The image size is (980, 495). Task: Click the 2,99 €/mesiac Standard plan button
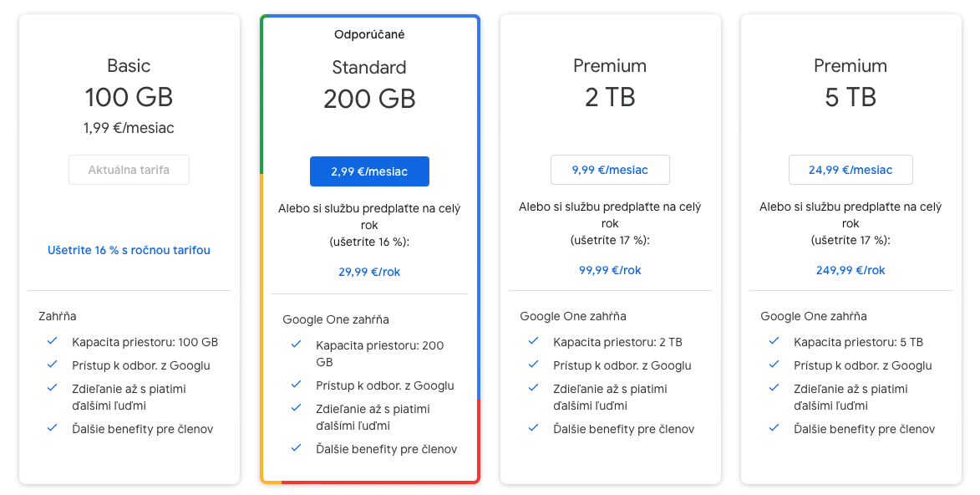(369, 171)
